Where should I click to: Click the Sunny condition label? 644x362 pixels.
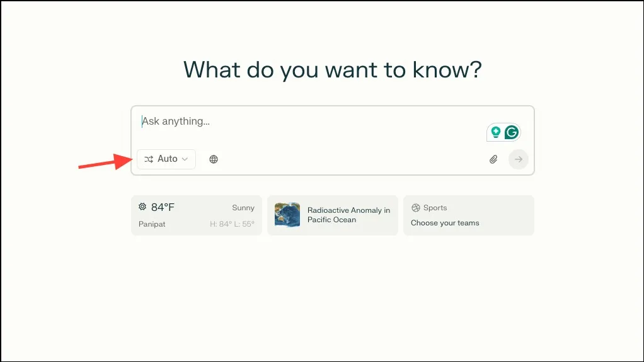tap(243, 208)
